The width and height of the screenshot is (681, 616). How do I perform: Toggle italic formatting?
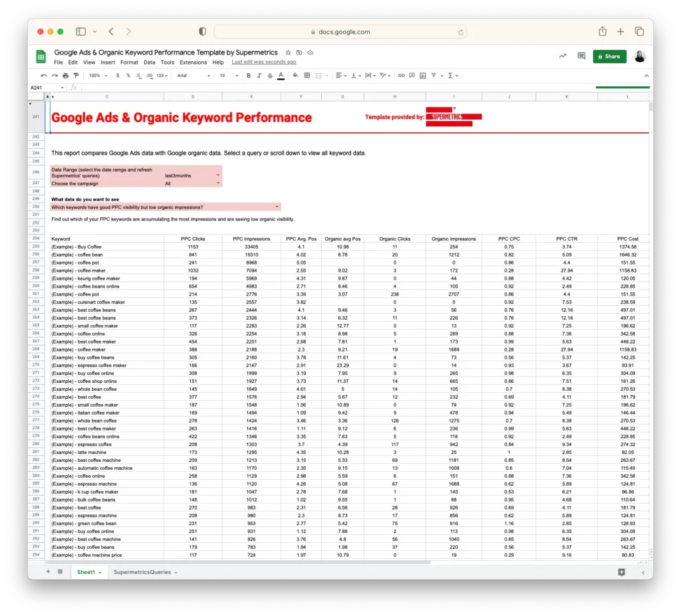(x=259, y=75)
